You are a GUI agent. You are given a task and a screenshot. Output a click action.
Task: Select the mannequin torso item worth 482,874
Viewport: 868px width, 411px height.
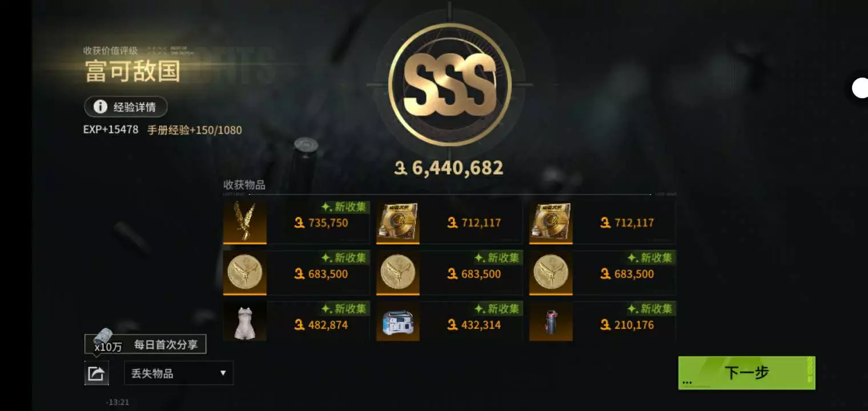point(244,321)
